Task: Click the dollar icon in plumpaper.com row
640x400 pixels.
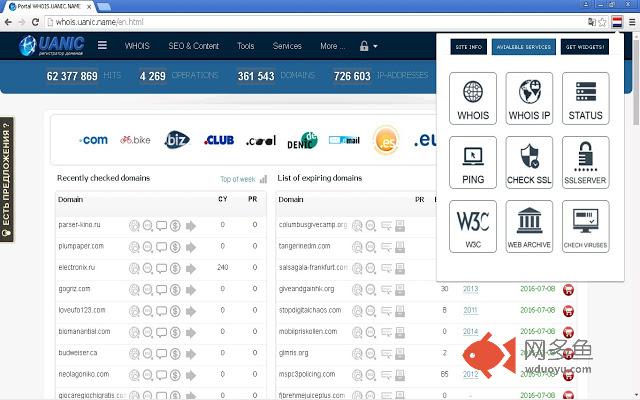Action: coord(175,247)
